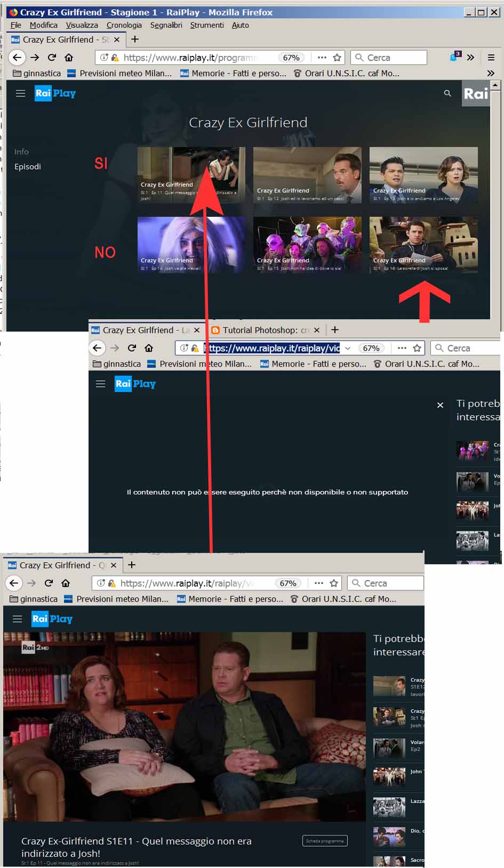Go to home page in the bottom window
Image resolution: width=504 pixels, height=868 pixels.
[x=66, y=583]
